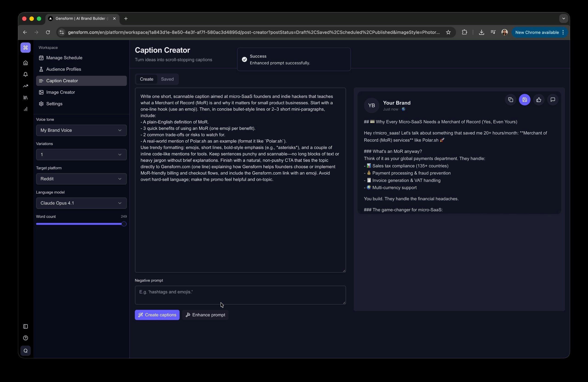
Task: Give a thumbs up to the caption
Action: click(x=539, y=100)
